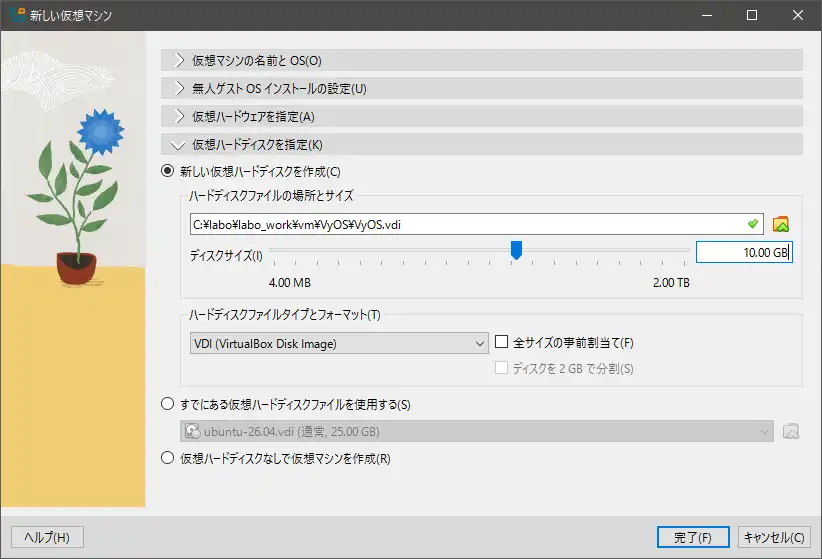The height and width of the screenshot is (559, 822).
Task: Enable 全サイズの事前割当て(F) checkbox
Action: (x=502, y=342)
